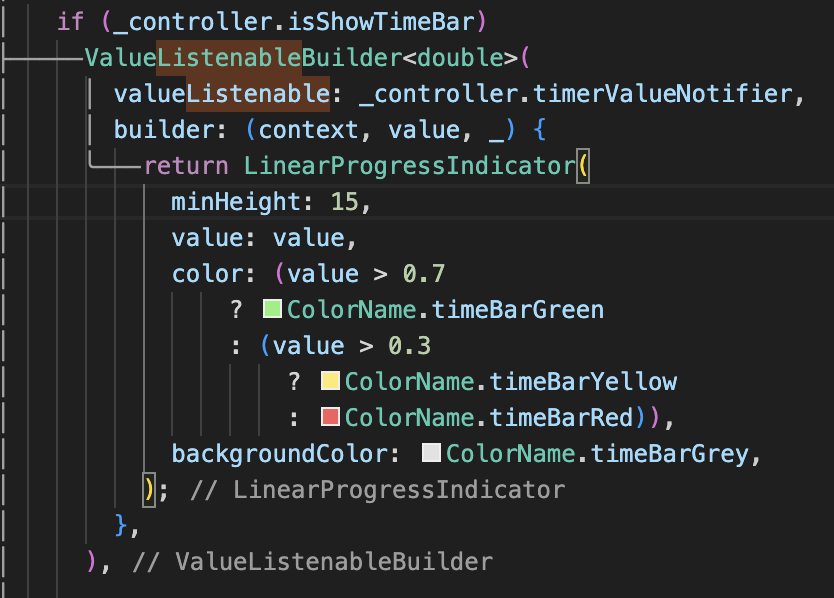
Task: Click the red timeBarRed color swatch
Action: (x=330, y=417)
